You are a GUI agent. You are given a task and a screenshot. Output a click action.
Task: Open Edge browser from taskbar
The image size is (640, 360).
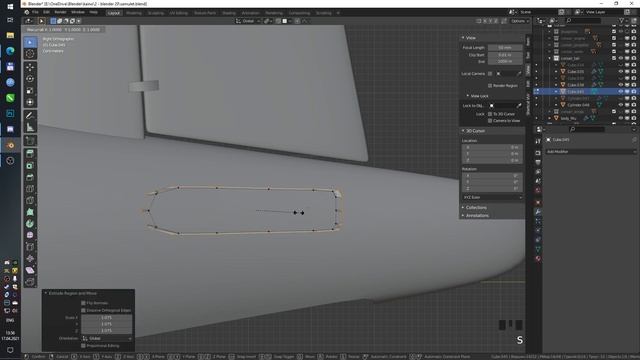click(10, 51)
